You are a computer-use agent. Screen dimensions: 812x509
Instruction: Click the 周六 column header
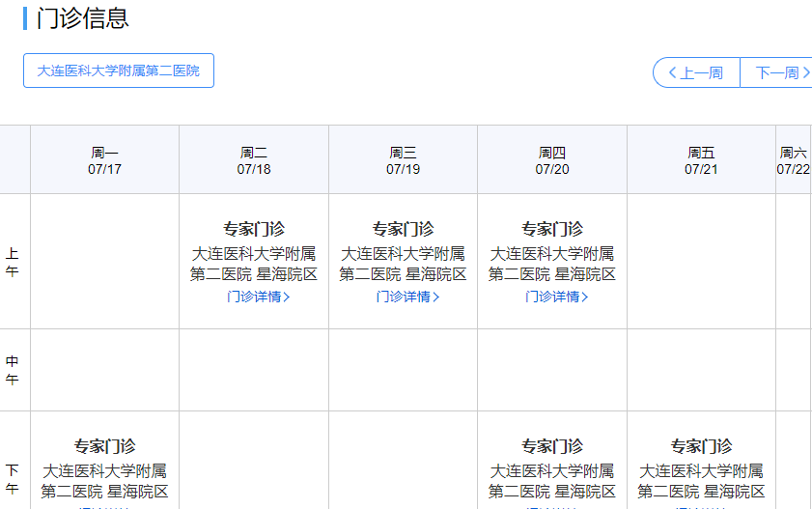coord(794,160)
